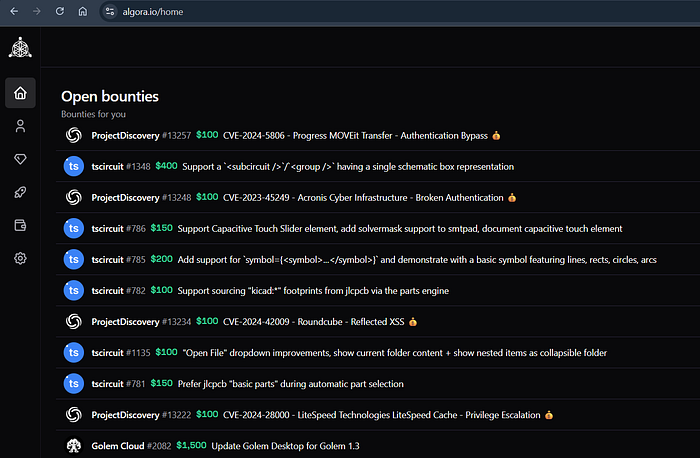Click the Bounties for you subtitle

[93, 114]
